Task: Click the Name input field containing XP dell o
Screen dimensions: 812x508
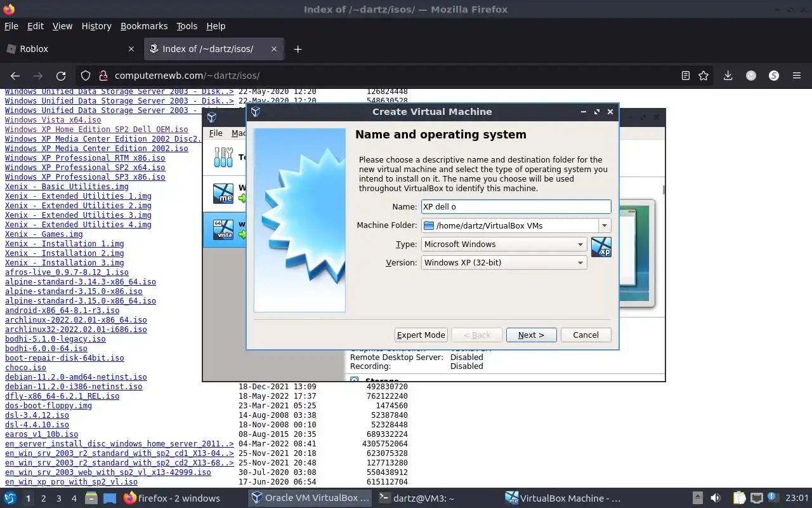Action: point(516,207)
